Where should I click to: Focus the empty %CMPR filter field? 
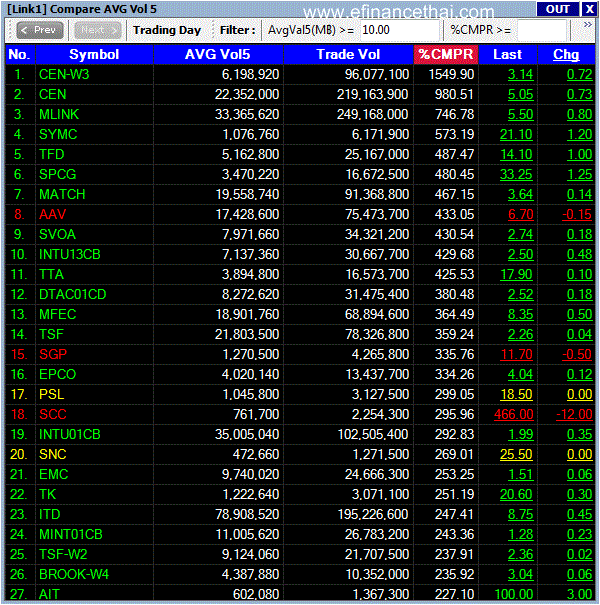pos(542,30)
